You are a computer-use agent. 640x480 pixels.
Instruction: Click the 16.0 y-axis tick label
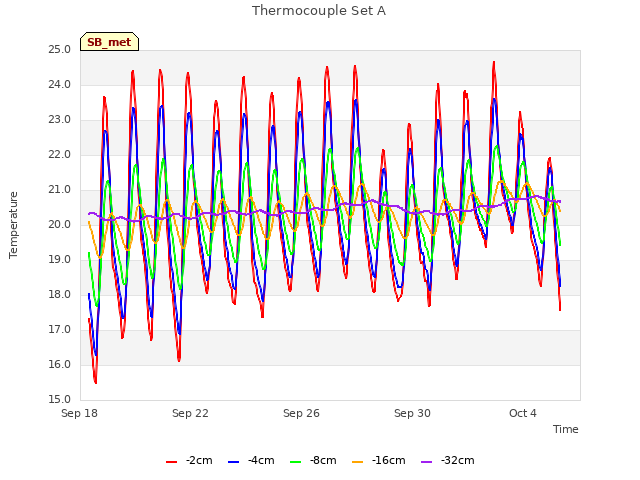pos(60,365)
